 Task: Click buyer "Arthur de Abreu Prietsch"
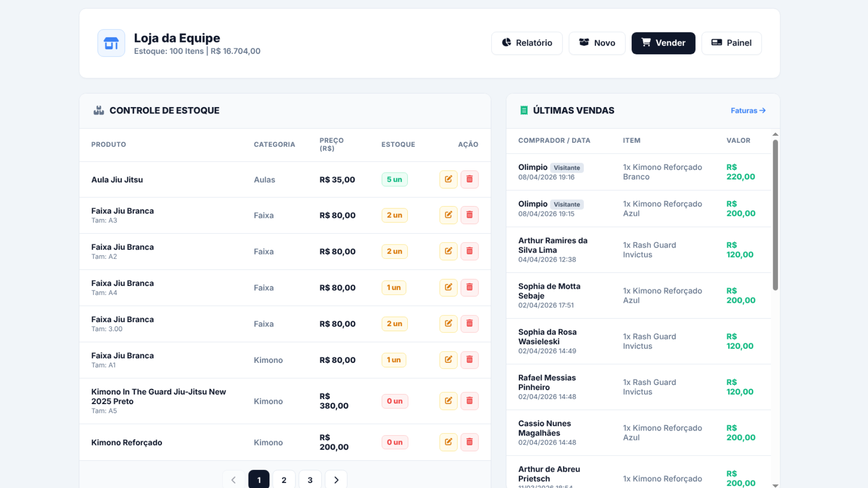tap(549, 474)
